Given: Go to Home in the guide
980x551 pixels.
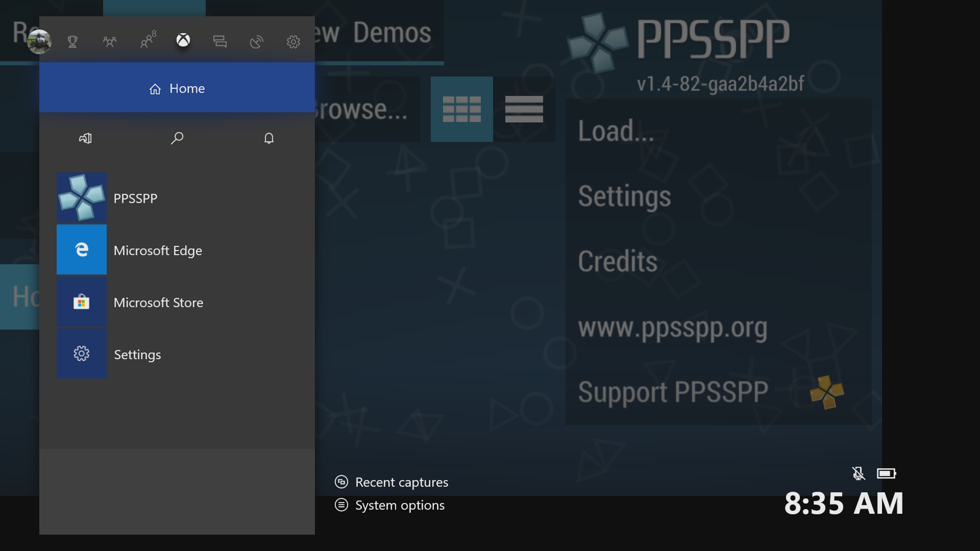Looking at the screenshot, I should pos(177,88).
